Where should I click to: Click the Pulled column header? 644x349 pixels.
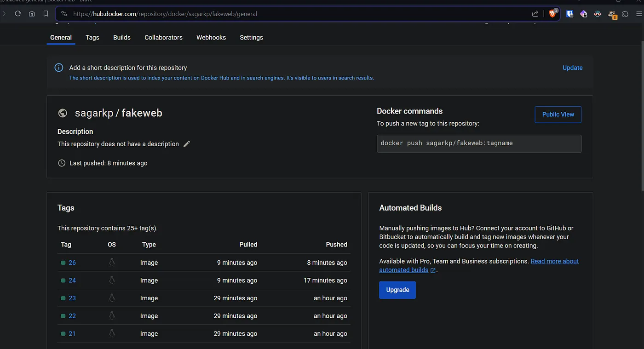tap(248, 245)
